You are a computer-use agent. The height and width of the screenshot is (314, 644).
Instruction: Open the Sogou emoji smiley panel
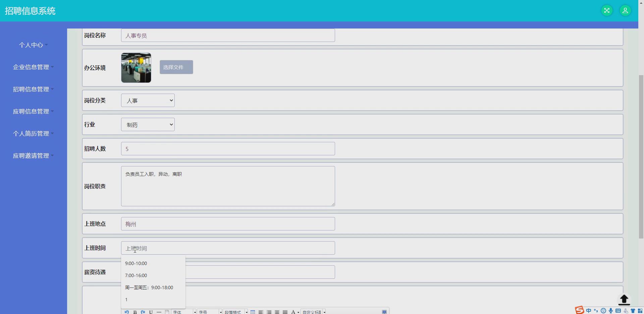tap(603, 311)
